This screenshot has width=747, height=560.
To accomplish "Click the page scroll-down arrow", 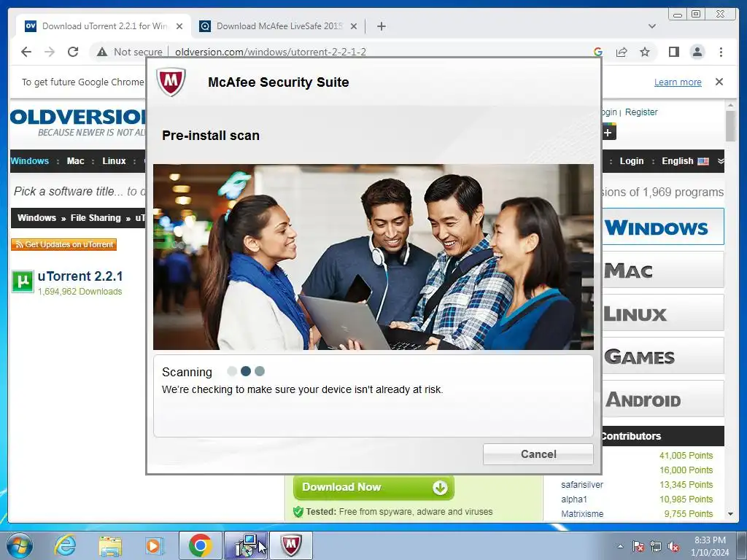I will (731, 514).
